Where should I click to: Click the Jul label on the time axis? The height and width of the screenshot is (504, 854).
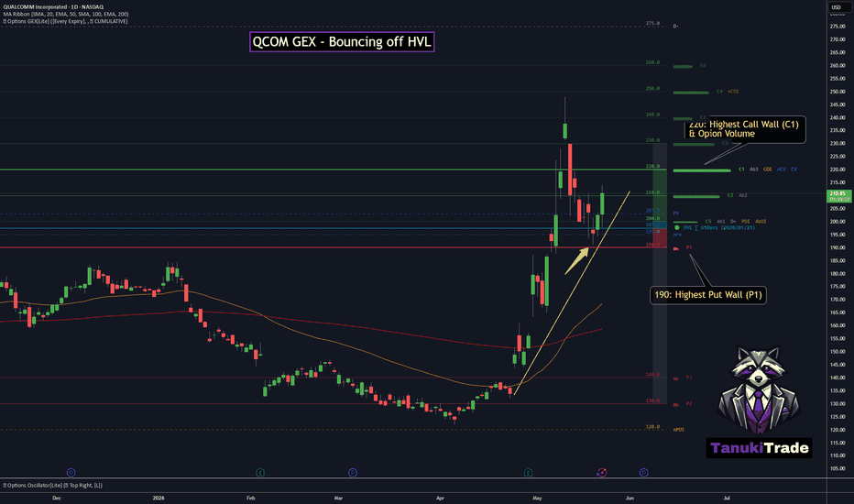(x=727, y=498)
